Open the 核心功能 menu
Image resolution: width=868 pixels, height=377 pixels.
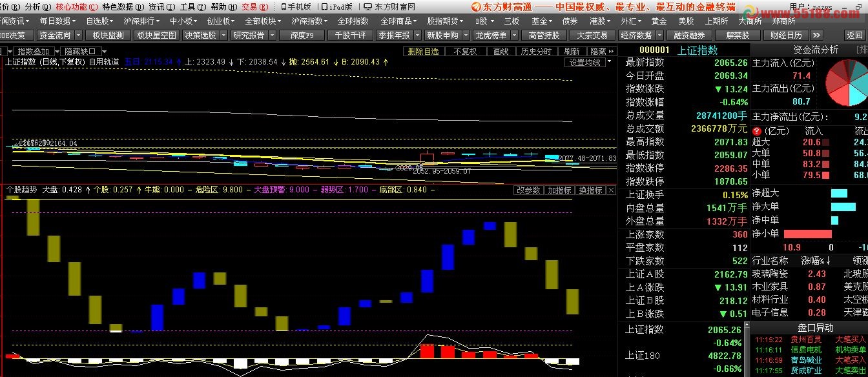[x=77, y=6]
